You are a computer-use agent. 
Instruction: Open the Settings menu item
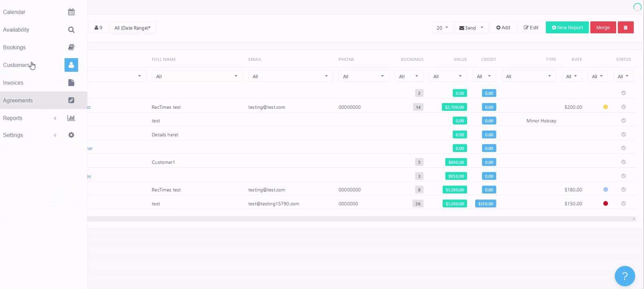coord(13,135)
